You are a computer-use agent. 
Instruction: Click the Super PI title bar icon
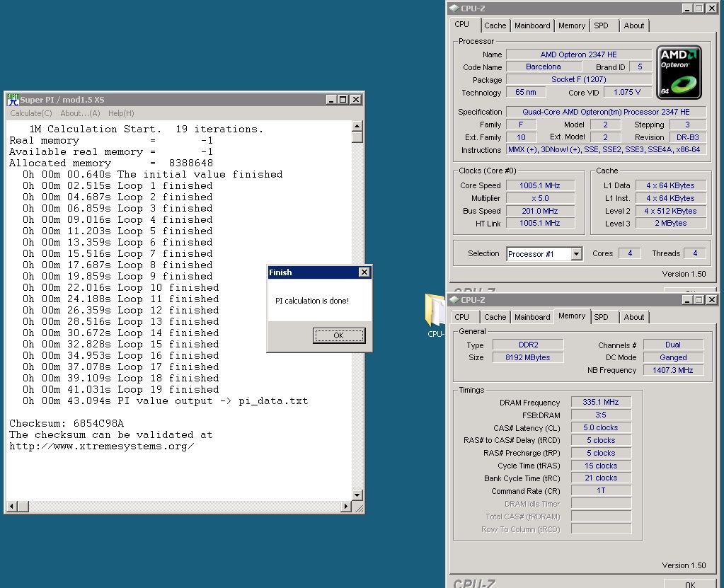click(x=13, y=99)
